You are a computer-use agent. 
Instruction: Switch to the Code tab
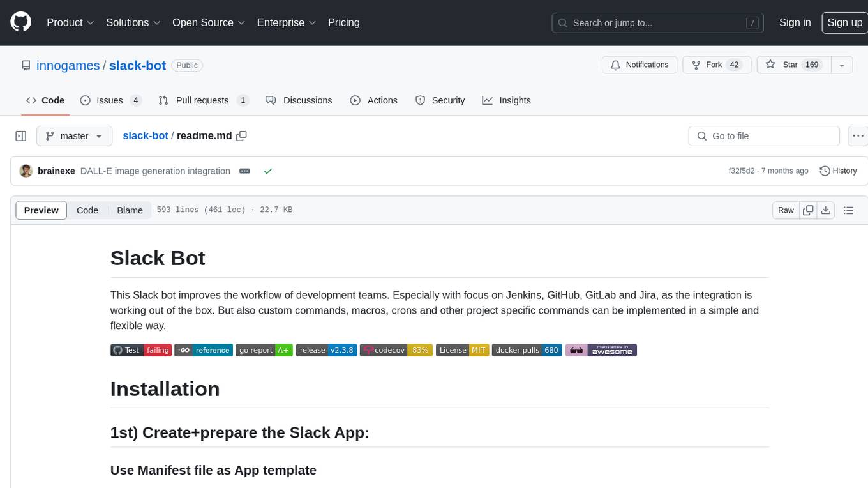[x=45, y=100]
